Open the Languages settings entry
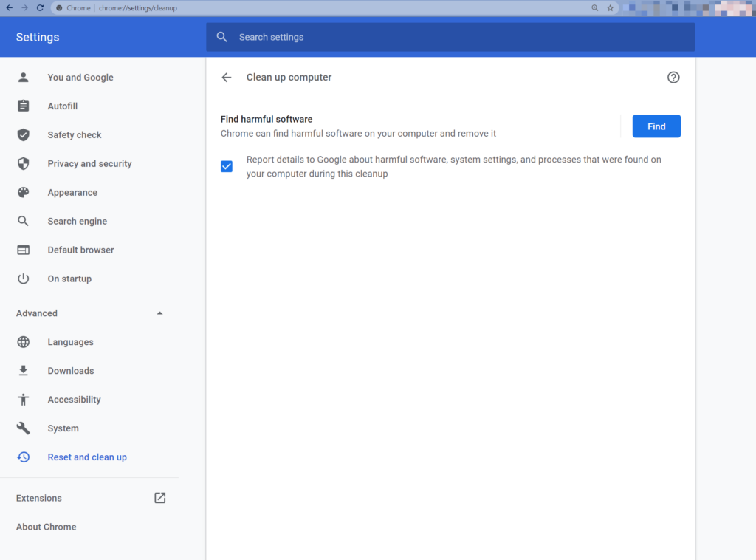The width and height of the screenshot is (756, 560). (70, 341)
